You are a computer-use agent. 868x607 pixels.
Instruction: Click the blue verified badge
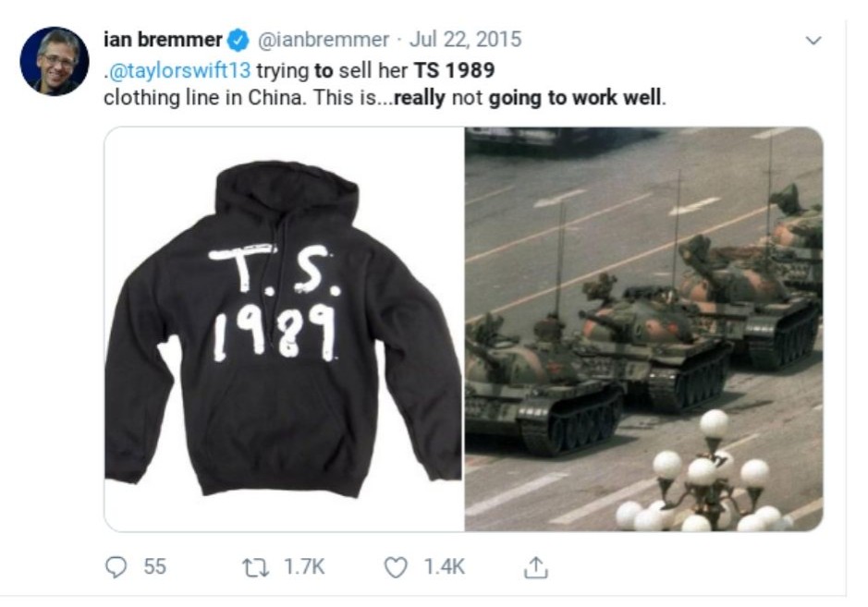[x=238, y=40]
